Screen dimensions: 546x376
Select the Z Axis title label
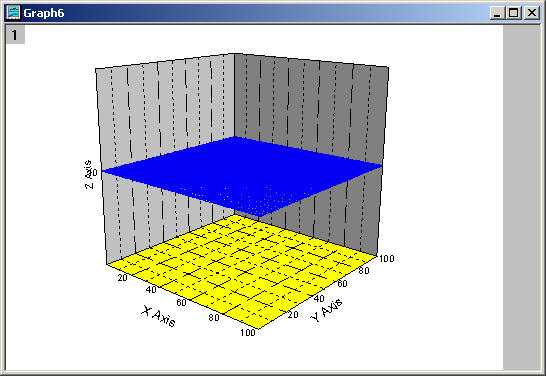coord(89,174)
